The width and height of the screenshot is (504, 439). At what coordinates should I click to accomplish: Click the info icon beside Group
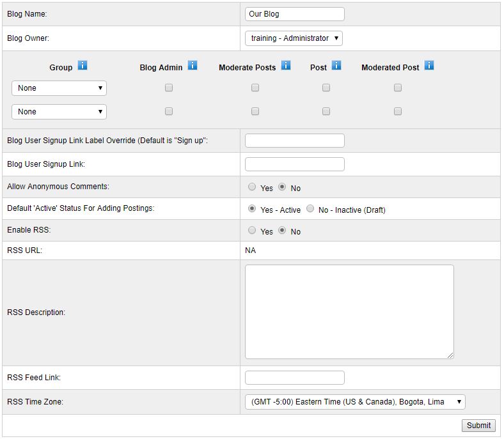tap(83, 65)
